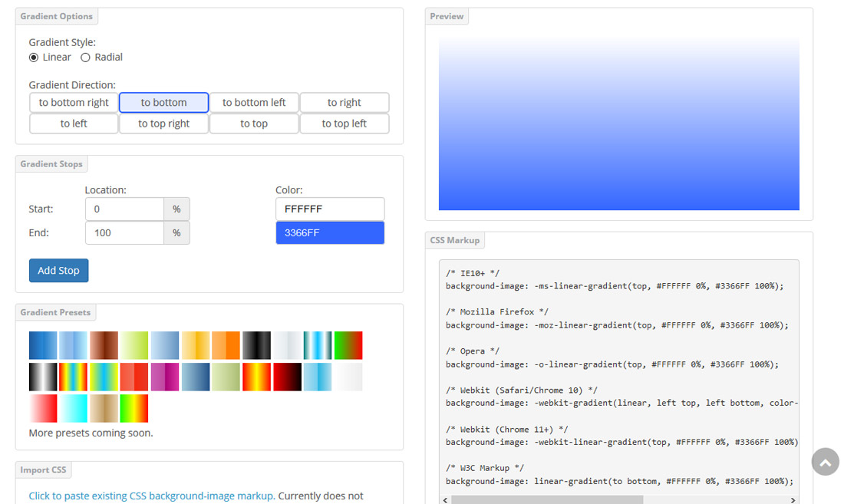Apply the white to cyan preset
Screen dimensions: 844x504
point(73,408)
